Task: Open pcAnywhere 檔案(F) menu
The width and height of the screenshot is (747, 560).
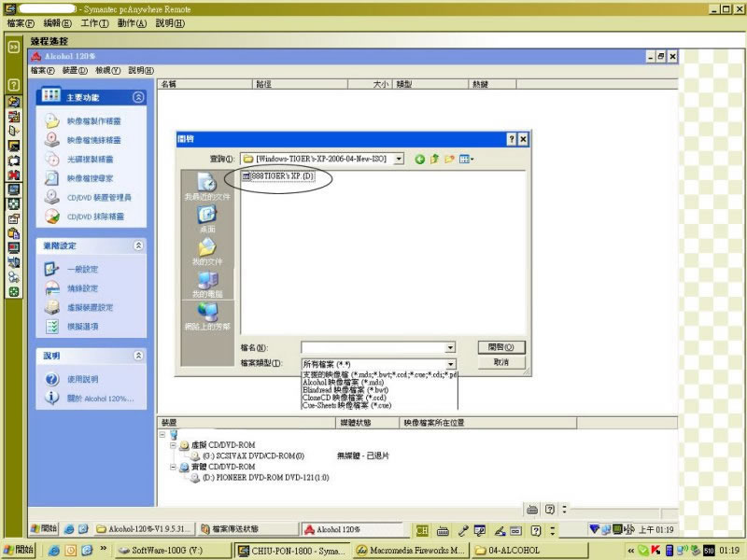Action: click(x=21, y=23)
